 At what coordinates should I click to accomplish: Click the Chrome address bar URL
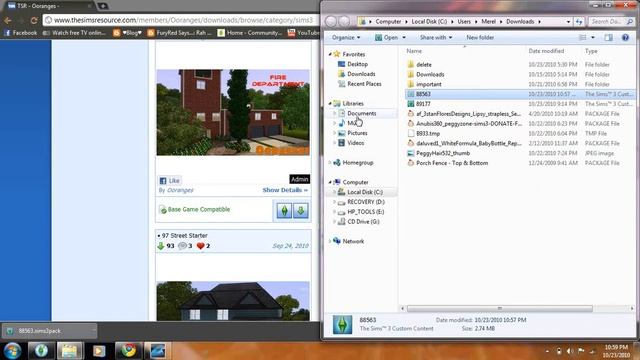(183, 20)
